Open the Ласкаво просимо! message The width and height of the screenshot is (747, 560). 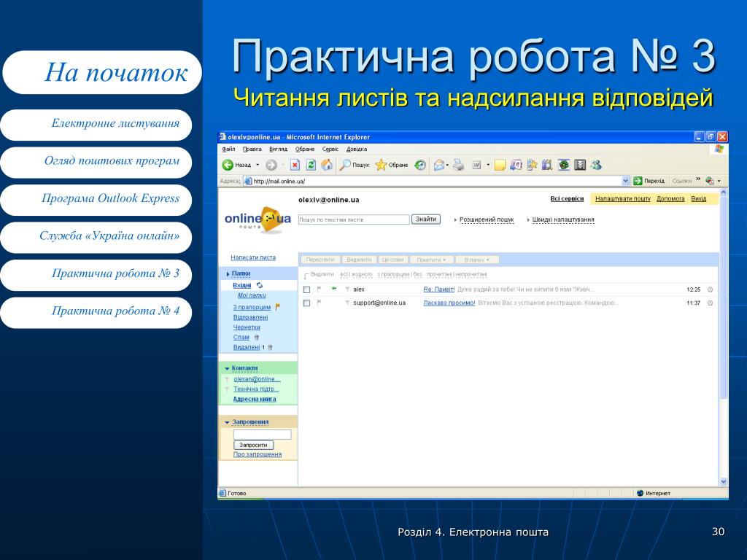449,303
